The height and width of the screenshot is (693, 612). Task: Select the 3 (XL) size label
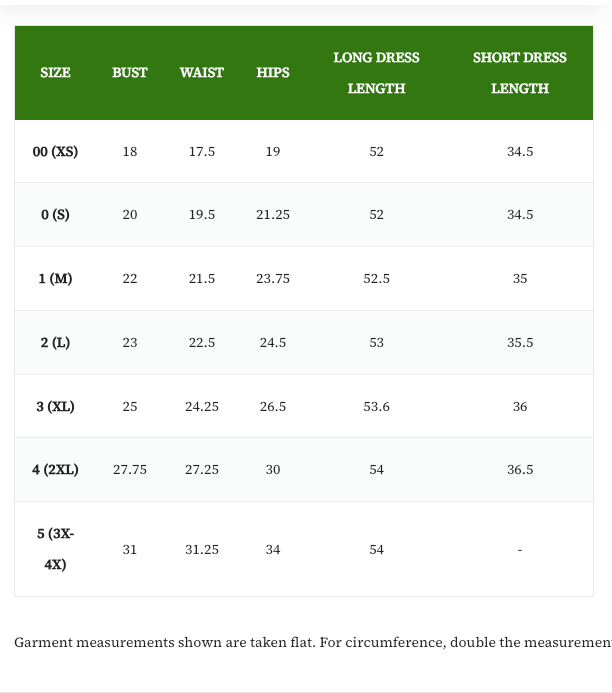point(55,407)
